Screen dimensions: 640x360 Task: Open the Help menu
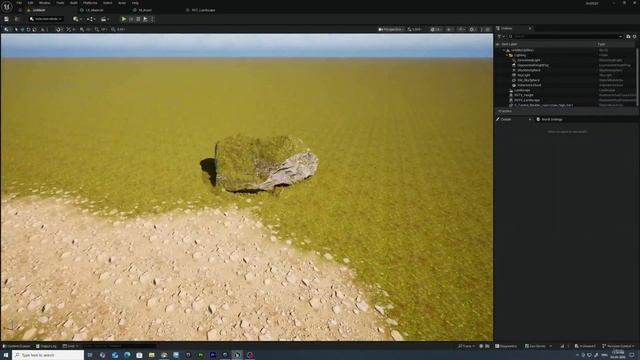coord(135,3)
